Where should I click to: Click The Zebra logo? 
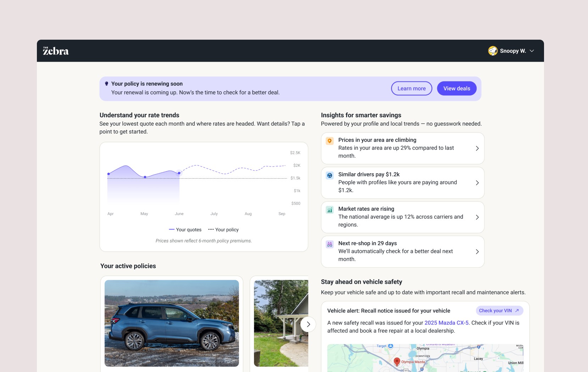click(x=56, y=51)
